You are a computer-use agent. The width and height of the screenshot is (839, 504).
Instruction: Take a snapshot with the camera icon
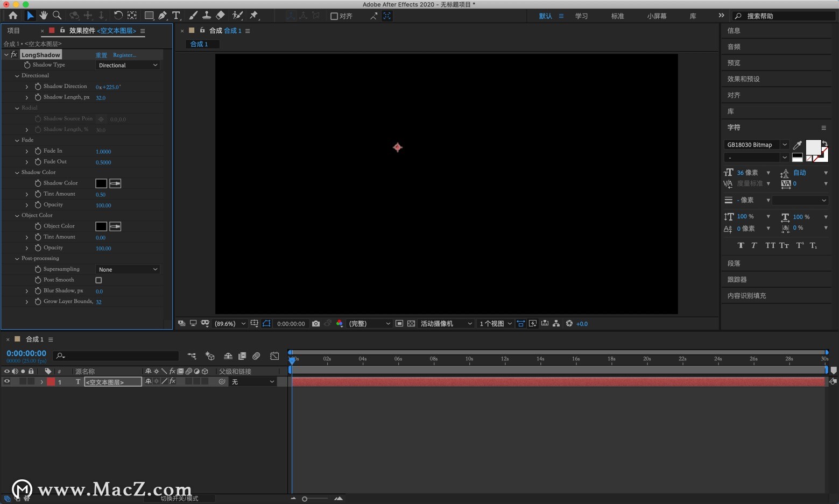316,323
